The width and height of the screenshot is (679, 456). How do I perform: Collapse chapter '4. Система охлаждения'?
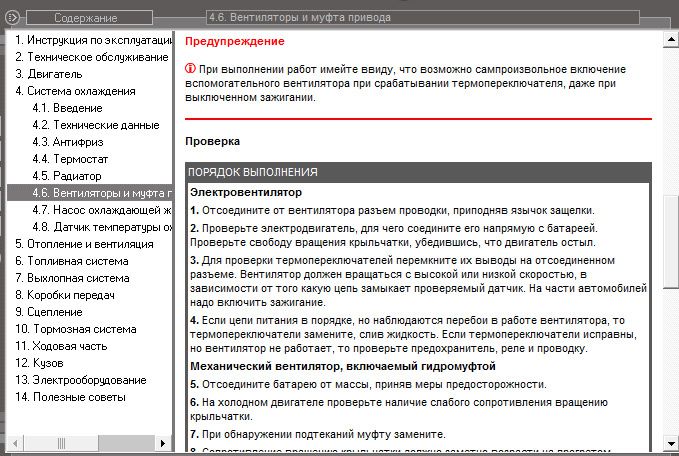coord(75,91)
